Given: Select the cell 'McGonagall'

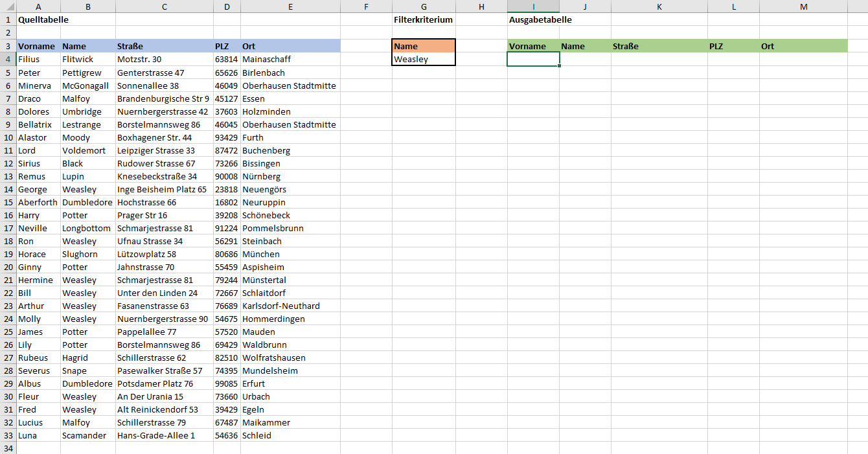Looking at the screenshot, I should pyautogui.click(x=88, y=85).
